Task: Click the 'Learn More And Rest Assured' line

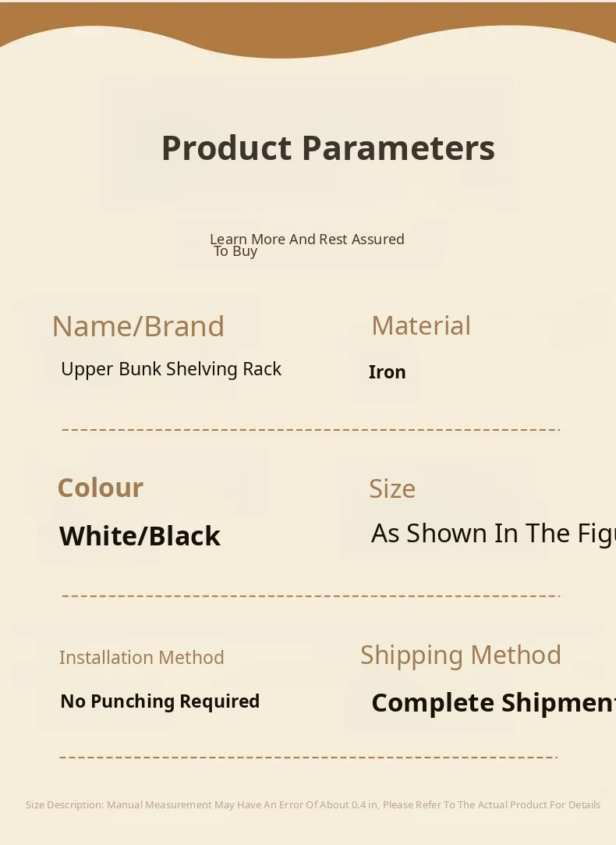Action: 307,239
